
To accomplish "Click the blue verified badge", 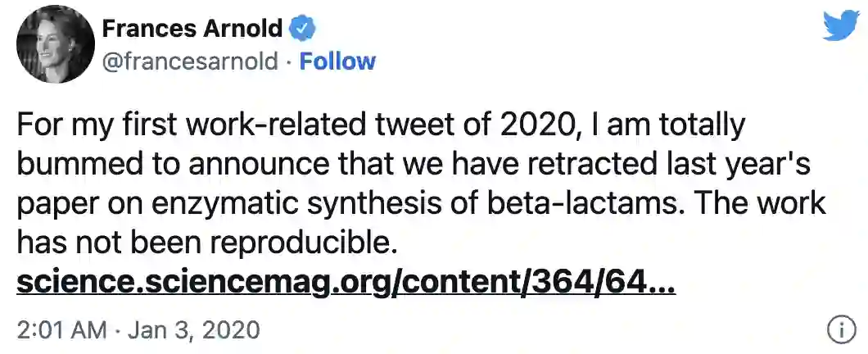I will 304,29.
